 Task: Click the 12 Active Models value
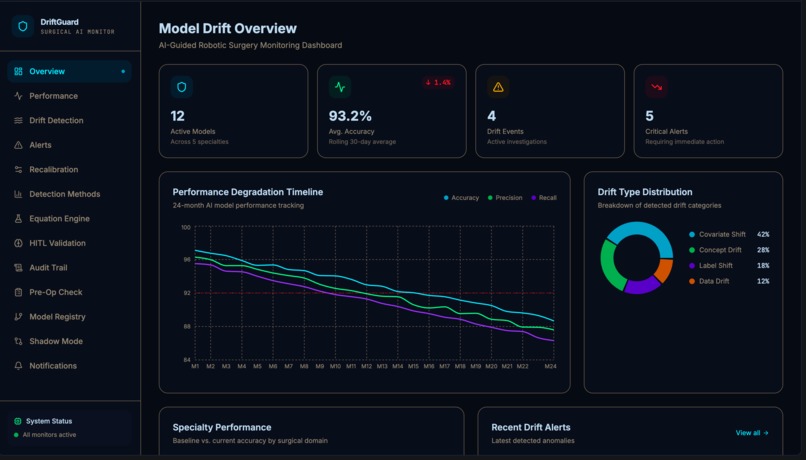pos(177,116)
